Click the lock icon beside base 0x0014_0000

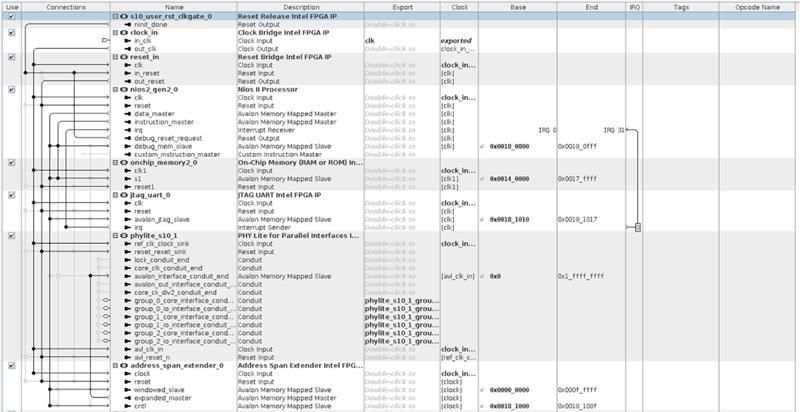482,179
